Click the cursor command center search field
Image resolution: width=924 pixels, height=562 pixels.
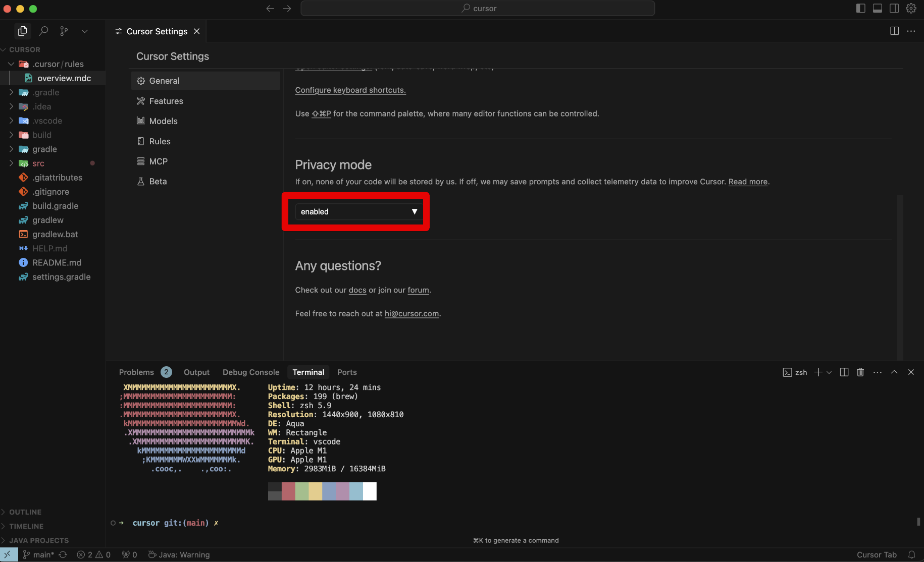coord(478,9)
